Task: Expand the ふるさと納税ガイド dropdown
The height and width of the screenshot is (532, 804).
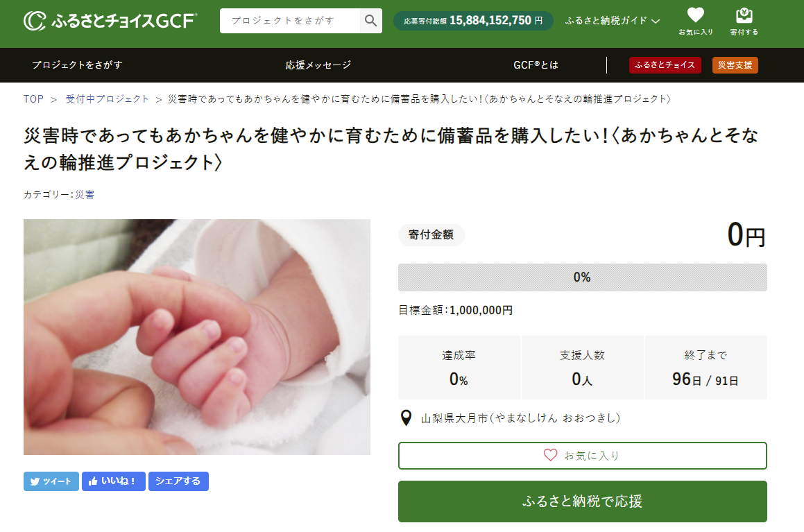Action: click(x=613, y=21)
